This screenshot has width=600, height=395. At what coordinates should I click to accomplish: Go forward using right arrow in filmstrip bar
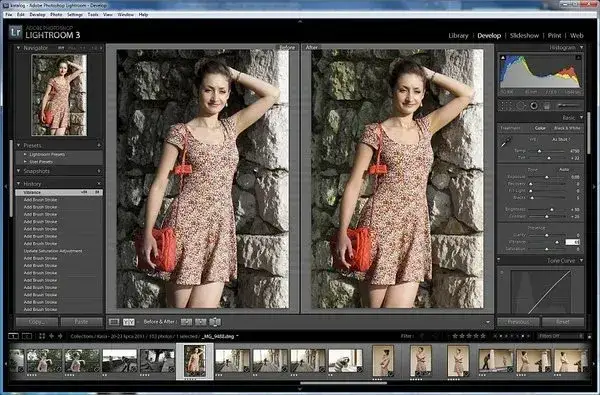pyautogui.click(x=60, y=336)
